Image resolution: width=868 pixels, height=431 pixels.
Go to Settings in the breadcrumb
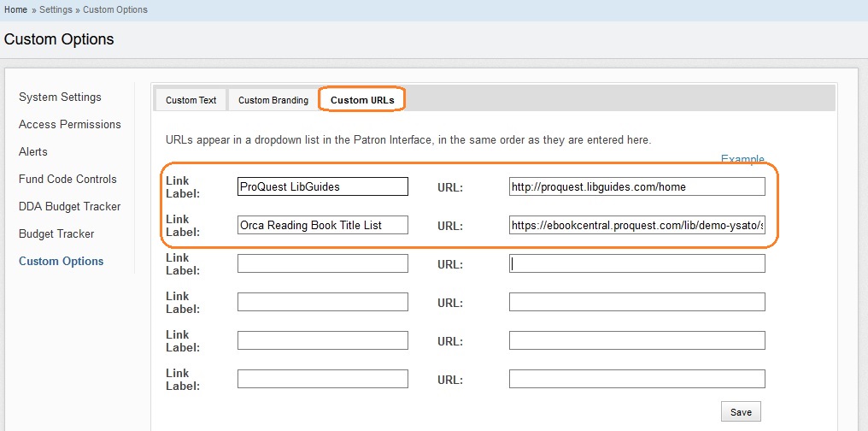tap(56, 9)
